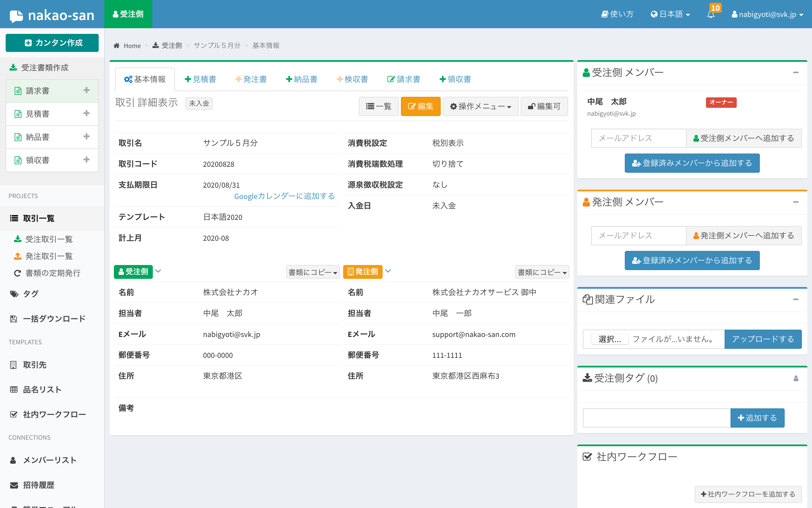
Task: Click the plus icon next to 領収書
Action: 87,159
